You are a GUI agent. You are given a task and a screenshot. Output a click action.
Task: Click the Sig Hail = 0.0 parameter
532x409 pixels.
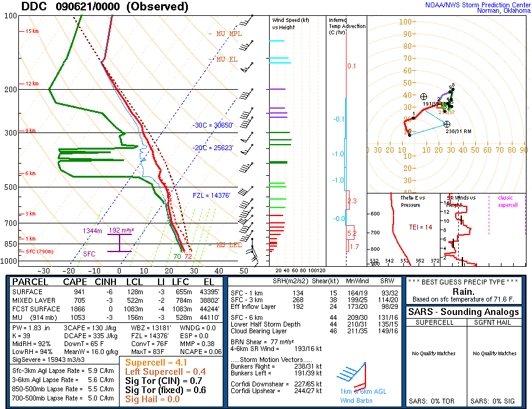[x=152, y=399]
